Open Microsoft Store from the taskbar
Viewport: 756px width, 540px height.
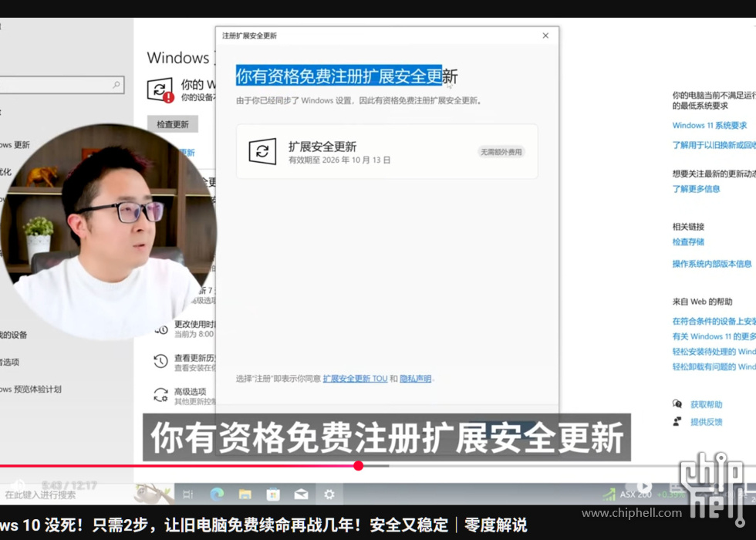[273, 494]
